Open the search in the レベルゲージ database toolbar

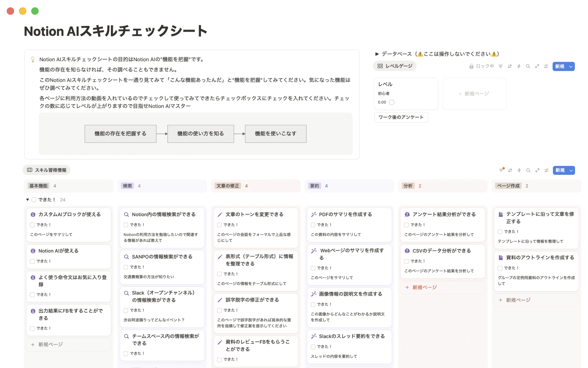point(528,66)
